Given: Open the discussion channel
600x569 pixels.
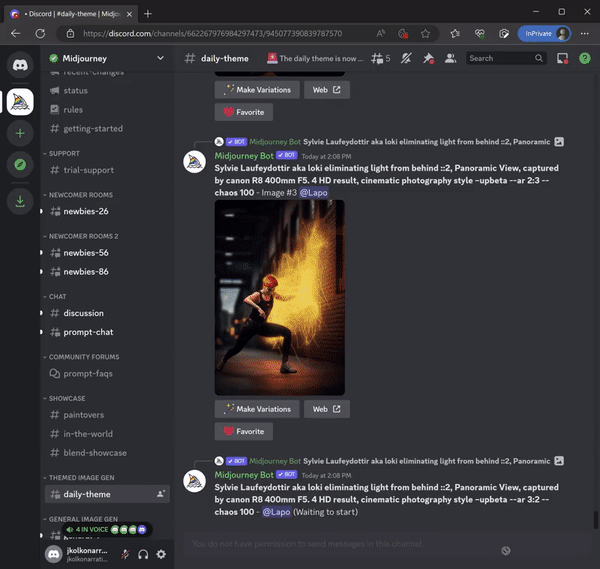Looking at the screenshot, I should [x=107, y=313].
